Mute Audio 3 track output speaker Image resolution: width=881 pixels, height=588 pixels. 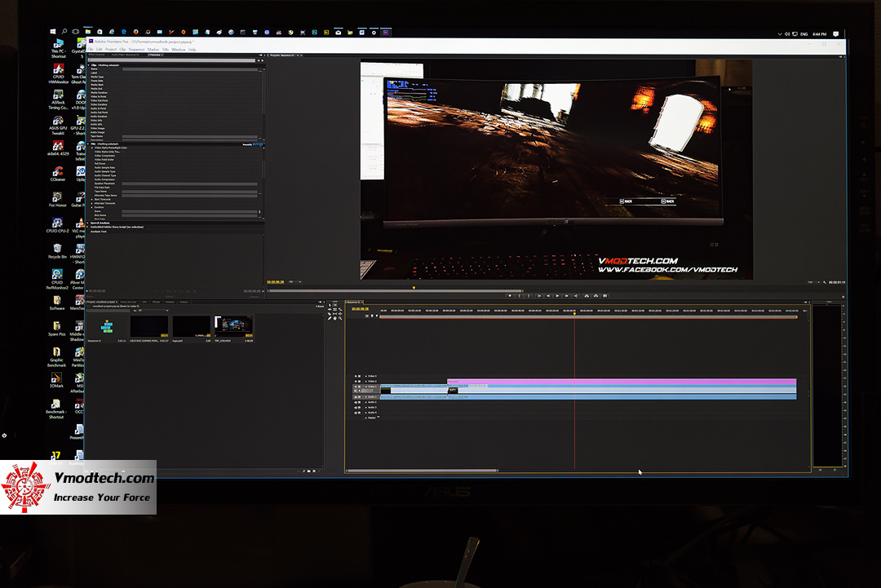(x=356, y=407)
